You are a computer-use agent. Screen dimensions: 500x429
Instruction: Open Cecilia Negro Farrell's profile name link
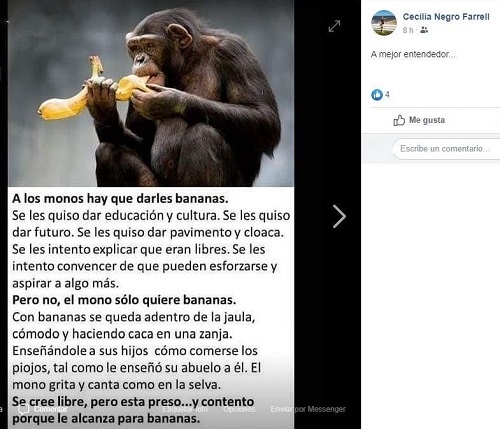pos(446,17)
